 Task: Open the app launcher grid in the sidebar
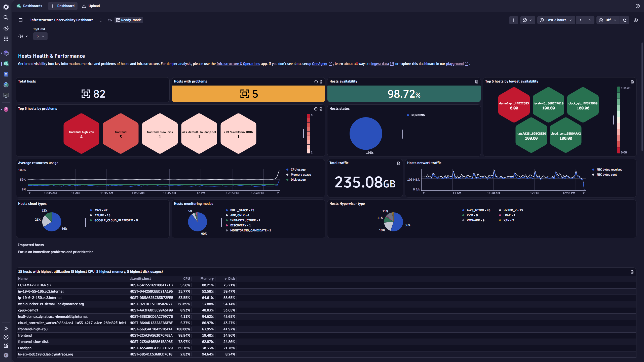pos(6,38)
